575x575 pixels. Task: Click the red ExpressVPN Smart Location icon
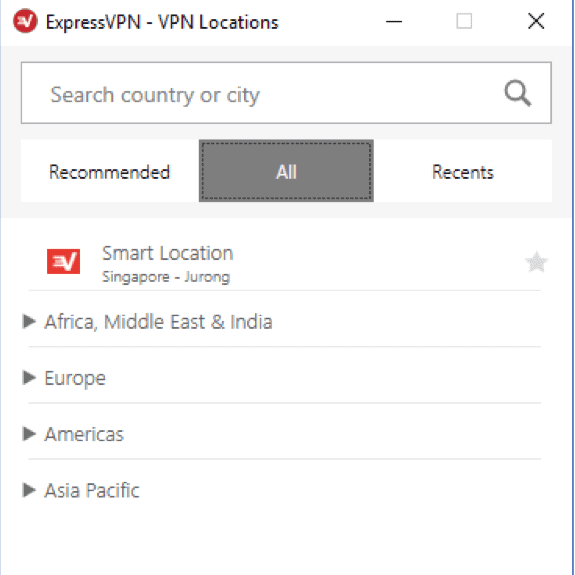63,261
